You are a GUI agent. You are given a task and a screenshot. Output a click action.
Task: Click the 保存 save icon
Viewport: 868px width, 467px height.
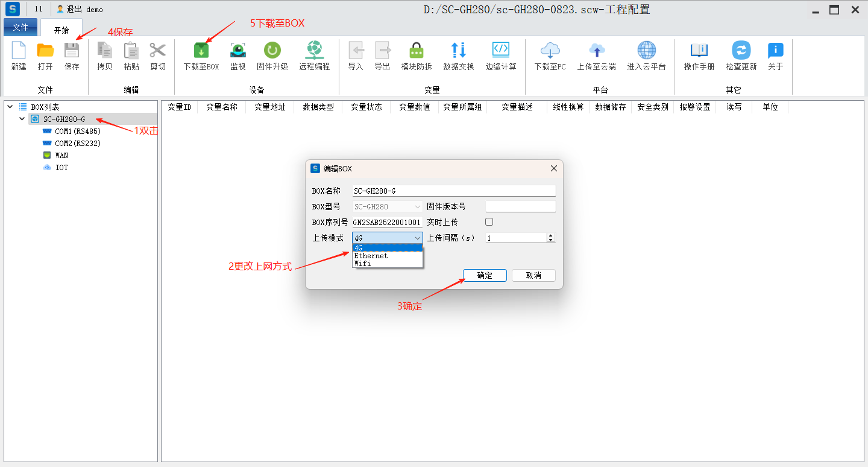click(72, 51)
